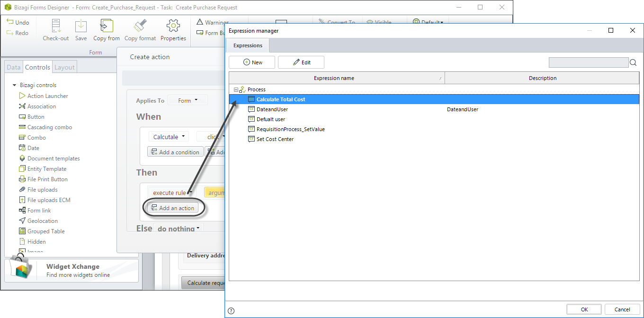Click the Geolocation control icon
644x318 pixels.
(22, 221)
